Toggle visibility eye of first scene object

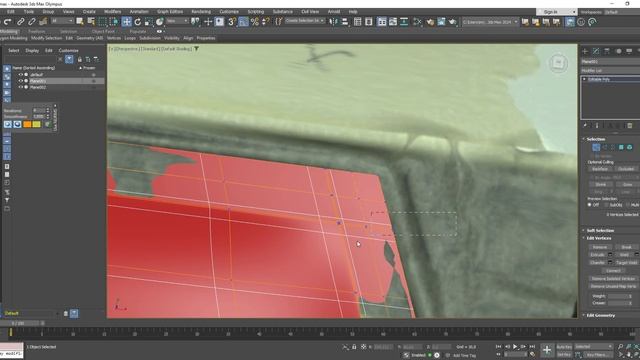click(x=20, y=75)
